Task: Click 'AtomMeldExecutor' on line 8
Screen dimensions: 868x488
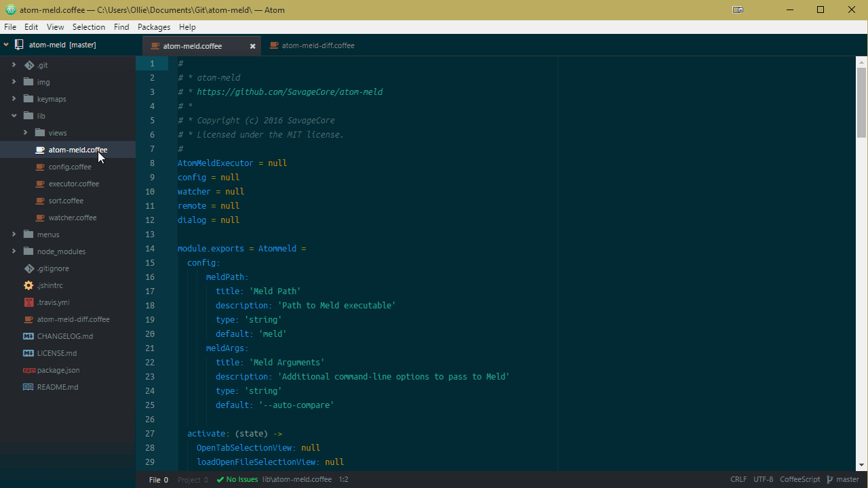Action: (216, 163)
